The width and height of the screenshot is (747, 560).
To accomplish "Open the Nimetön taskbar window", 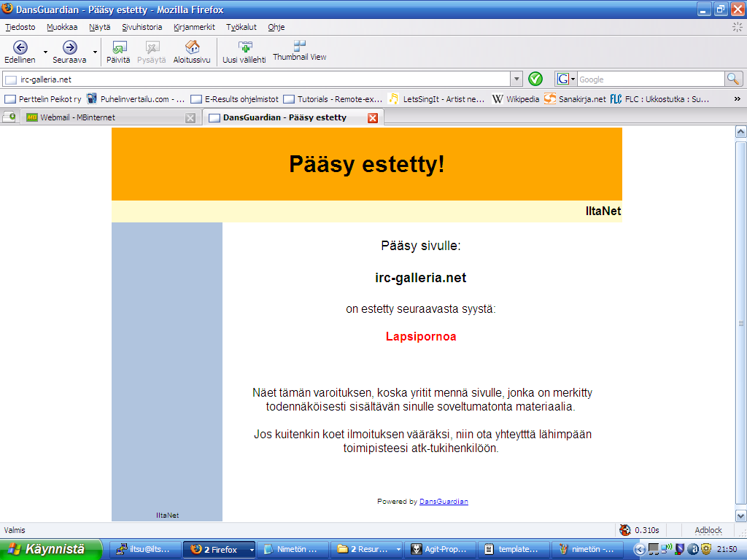I will [293, 550].
